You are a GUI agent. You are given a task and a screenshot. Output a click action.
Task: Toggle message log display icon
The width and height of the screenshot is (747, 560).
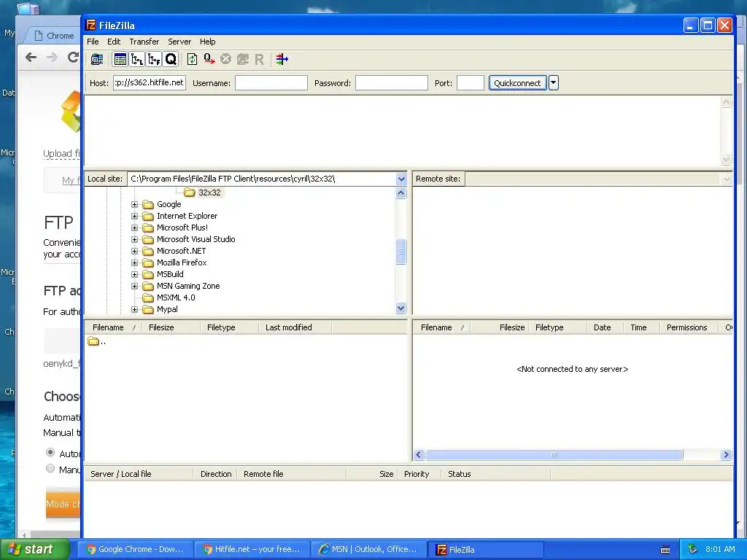[x=120, y=59]
